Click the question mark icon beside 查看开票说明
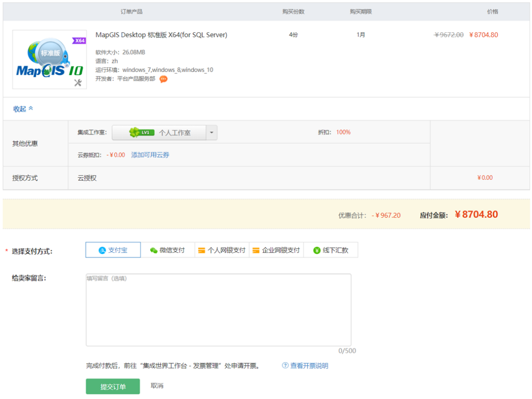The width and height of the screenshot is (532, 399). pyautogui.click(x=285, y=365)
